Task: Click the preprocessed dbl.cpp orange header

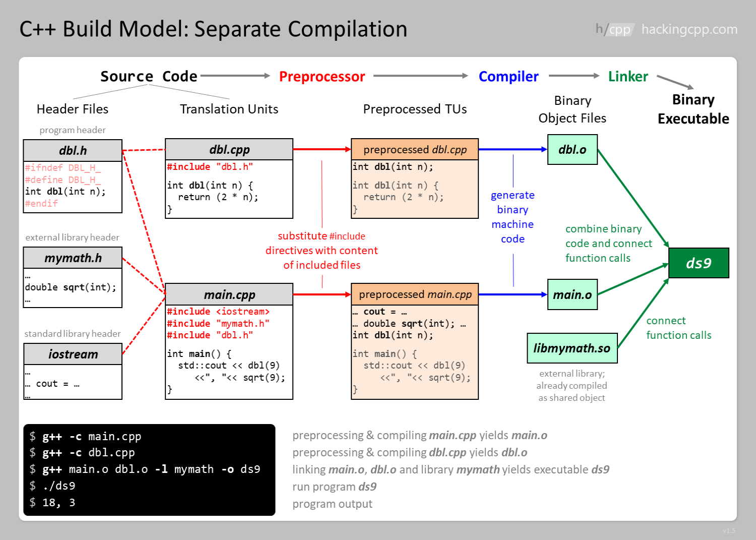Action: click(415, 150)
